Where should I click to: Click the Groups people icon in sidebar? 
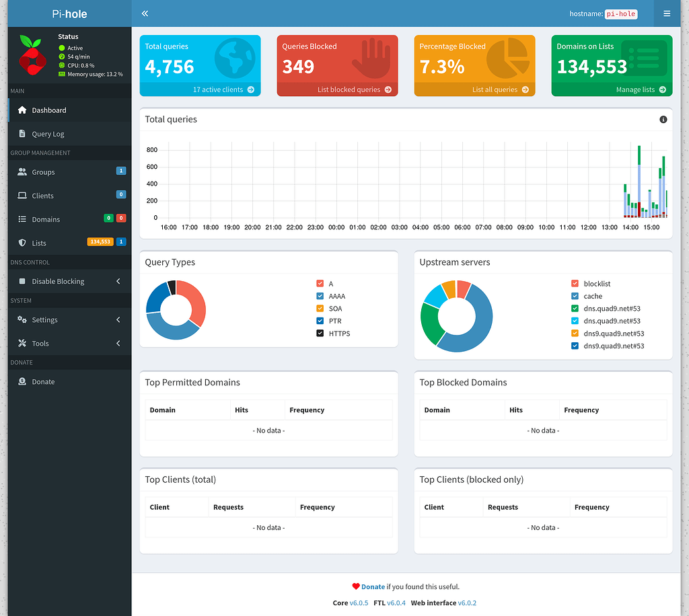22,172
